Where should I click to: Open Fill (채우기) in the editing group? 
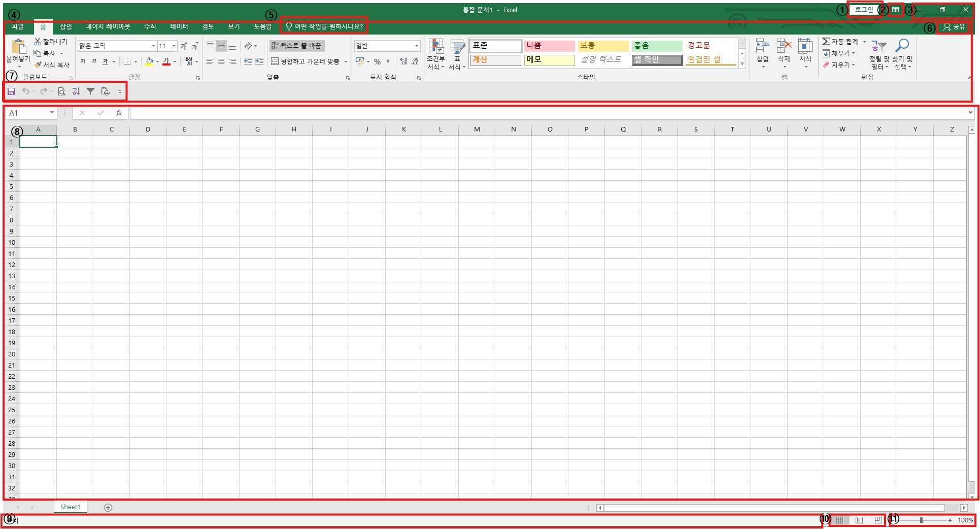(x=839, y=53)
